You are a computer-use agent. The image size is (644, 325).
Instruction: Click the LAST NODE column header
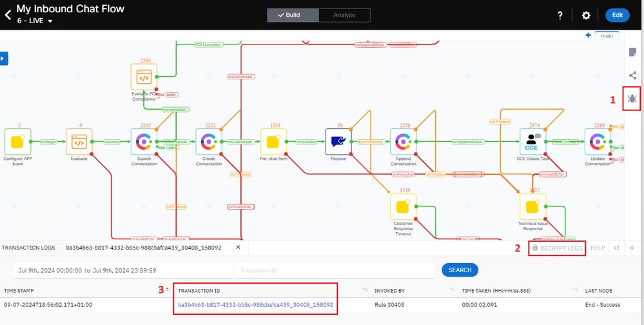pyautogui.click(x=598, y=290)
